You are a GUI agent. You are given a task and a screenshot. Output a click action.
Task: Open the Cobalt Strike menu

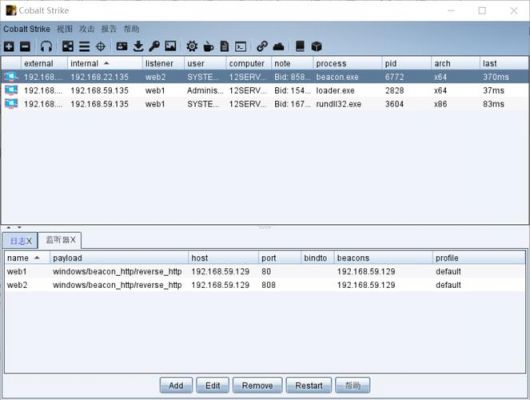point(27,29)
